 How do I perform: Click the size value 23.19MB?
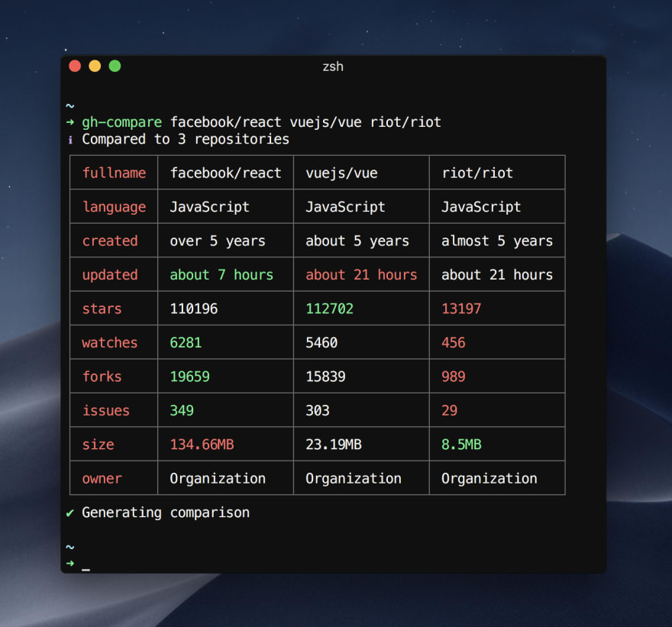334,444
